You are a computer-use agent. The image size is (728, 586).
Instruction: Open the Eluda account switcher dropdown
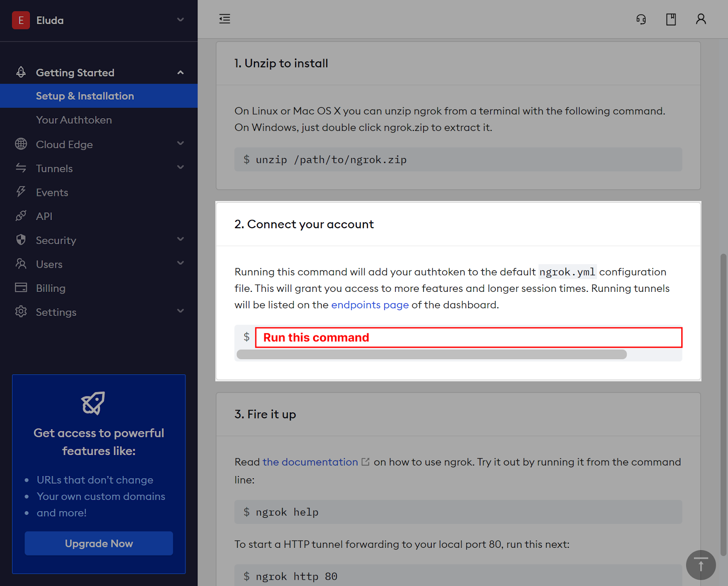pos(180,20)
